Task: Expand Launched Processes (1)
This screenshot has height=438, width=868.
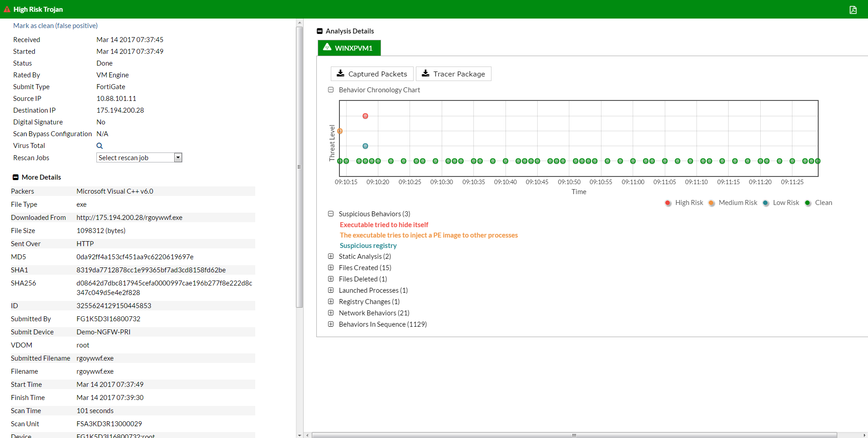Action: [x=331, y=290]
